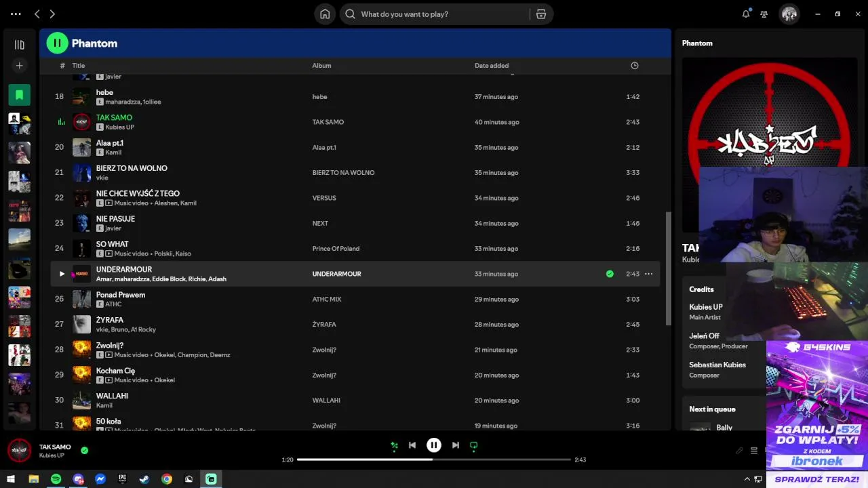This screenshot has width=868, height=488.
Task: Go back with the left arrow
Action: click(x=37, y=14)
